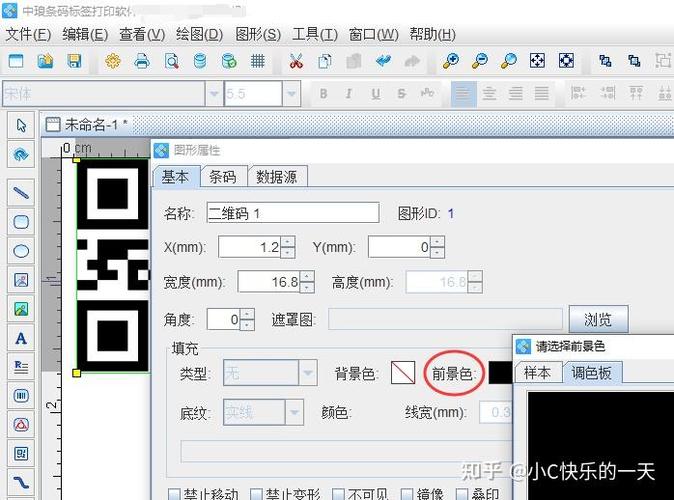The width and height of the screenshot is (674, 500).
Task: Switch to the 数据源 tab
Action: point(277,177)
